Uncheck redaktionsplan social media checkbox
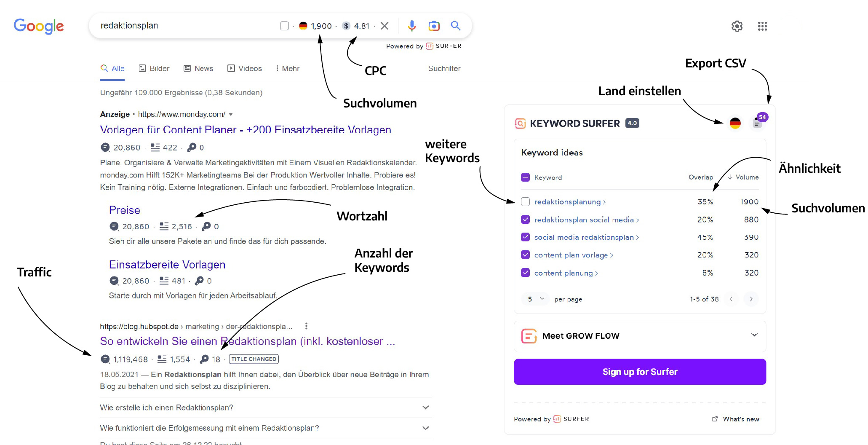This screenshot has width=868, height=445. click(525, 219)
